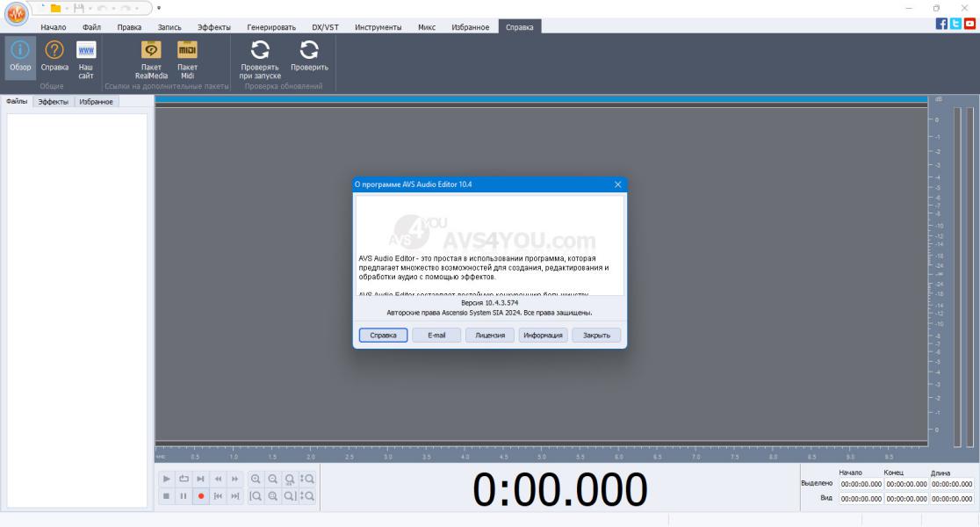Open the DX/VST ribbon tab
Screen dimensions: 980x527
coord(325,27)
